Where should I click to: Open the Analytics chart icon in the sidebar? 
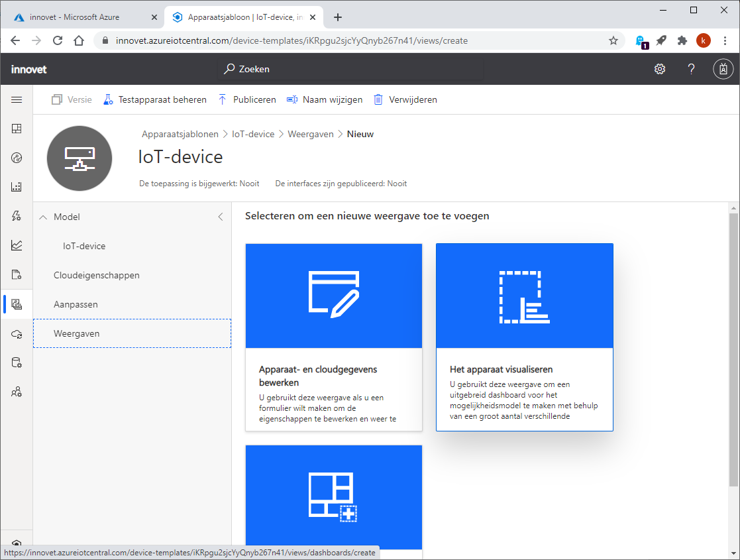(x=17, y=245)
